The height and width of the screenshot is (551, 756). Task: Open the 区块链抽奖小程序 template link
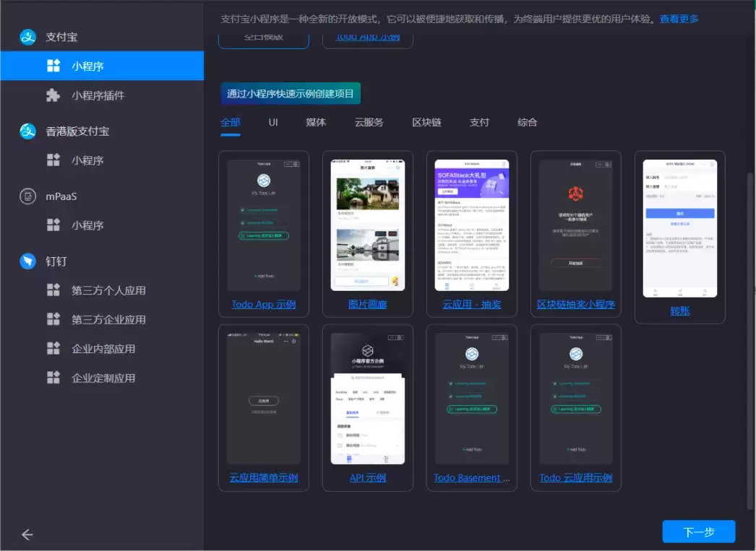[x=576, y=305]
